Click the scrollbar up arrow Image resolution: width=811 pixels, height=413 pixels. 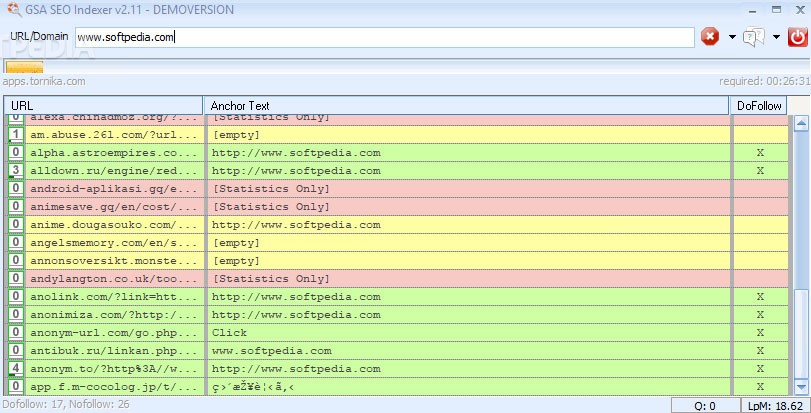click(801, 124)
